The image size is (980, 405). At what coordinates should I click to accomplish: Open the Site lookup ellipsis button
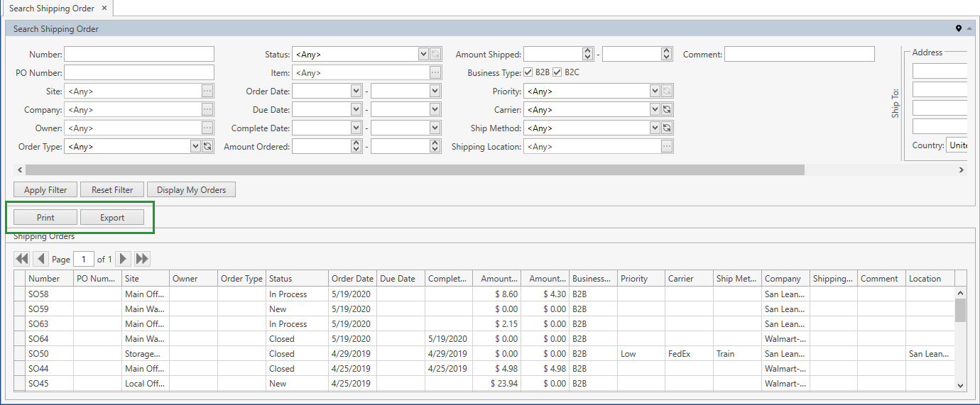pyautogui.click(x=207, y=91)
